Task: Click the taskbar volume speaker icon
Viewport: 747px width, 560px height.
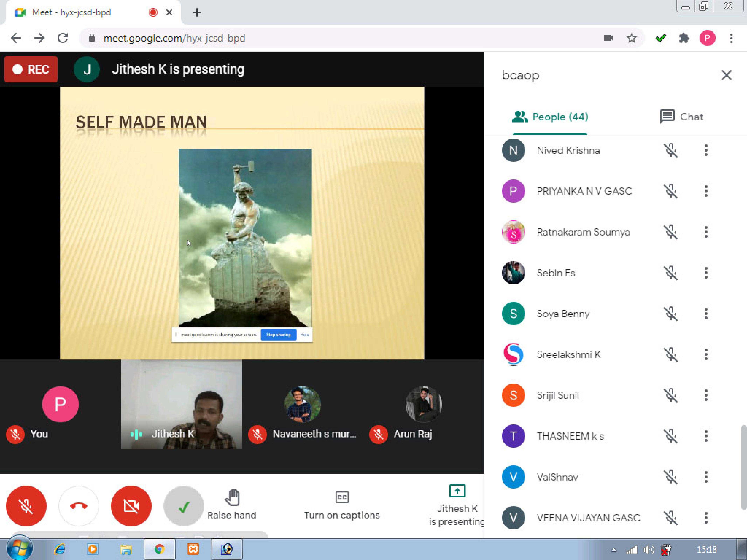Action: point(649,550)
